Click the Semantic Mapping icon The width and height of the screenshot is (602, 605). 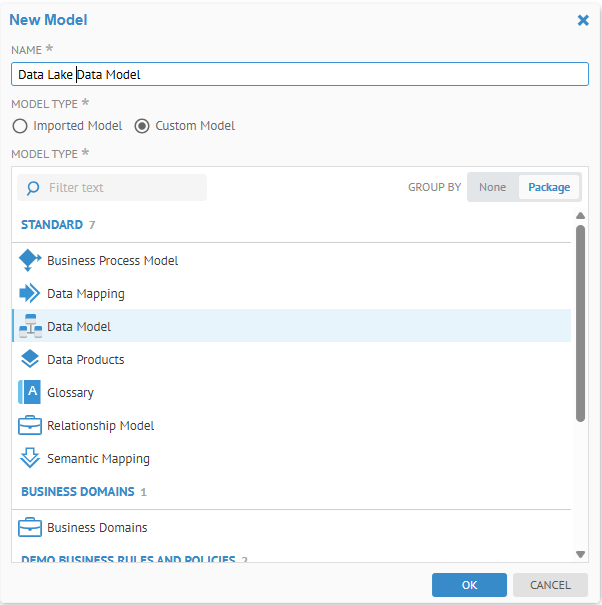tap(30, 459)
